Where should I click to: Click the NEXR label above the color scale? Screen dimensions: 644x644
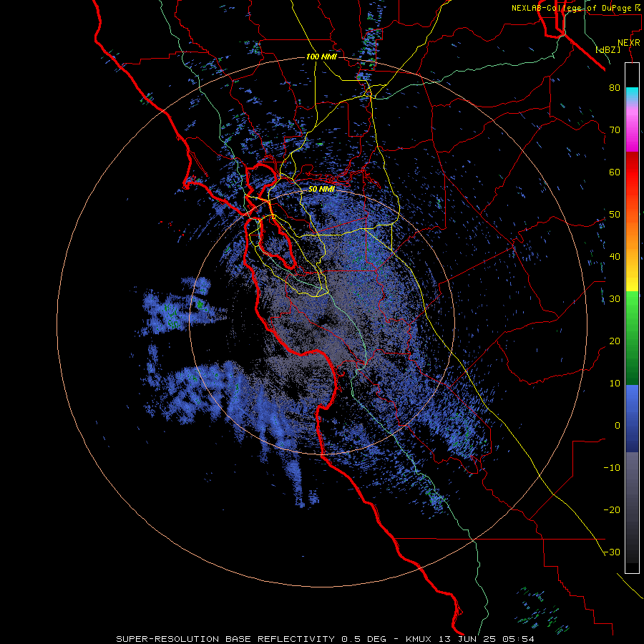pyautogui.click(x=629, y=43)
